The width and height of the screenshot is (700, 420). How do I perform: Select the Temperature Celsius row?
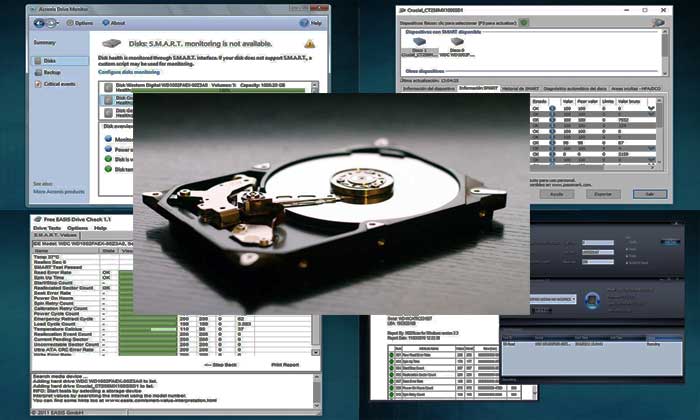point(172,329)
